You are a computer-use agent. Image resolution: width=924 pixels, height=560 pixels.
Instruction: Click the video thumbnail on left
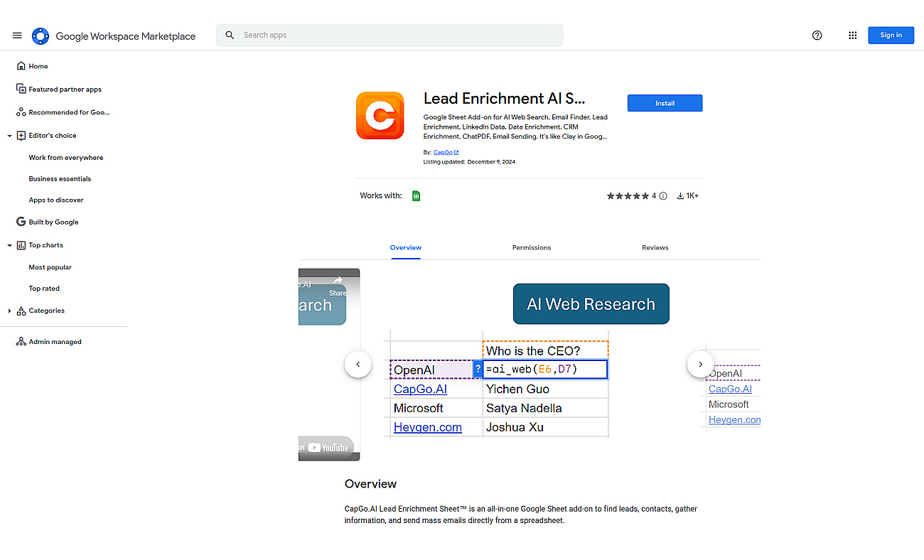(x=329, y=365)
